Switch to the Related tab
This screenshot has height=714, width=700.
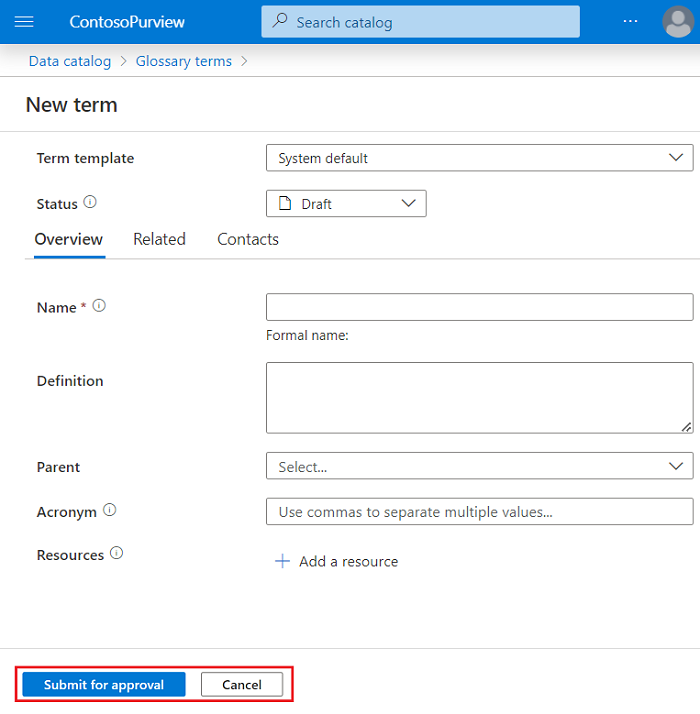coord(159,240)
